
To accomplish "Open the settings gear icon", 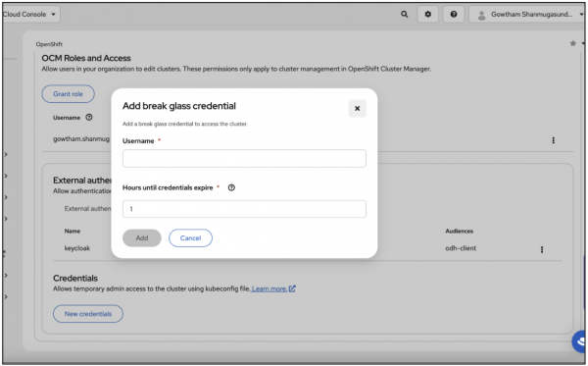I will click(428, 15).
